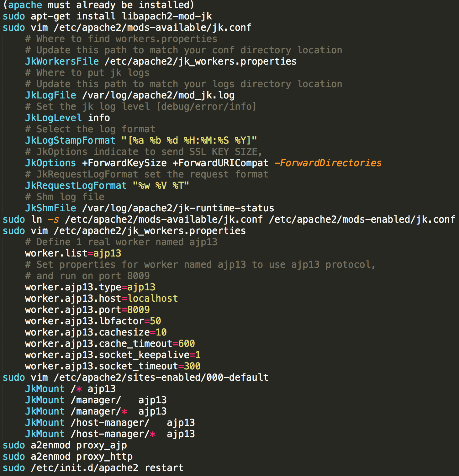
Task: Click the socket_timeout value 300
Action: pos(192,366)
